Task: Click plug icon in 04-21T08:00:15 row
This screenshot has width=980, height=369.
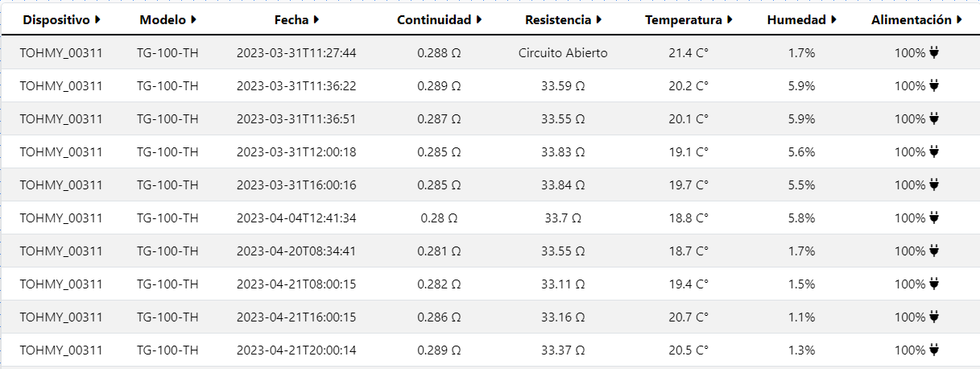Action: point(934,284)
